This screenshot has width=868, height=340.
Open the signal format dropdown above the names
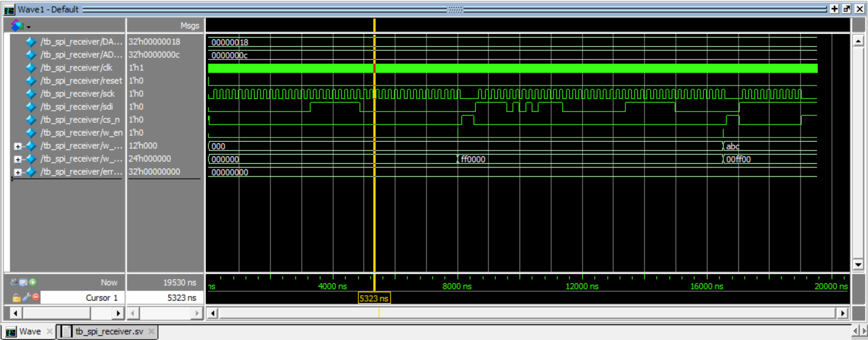click(x=20, y=25)
